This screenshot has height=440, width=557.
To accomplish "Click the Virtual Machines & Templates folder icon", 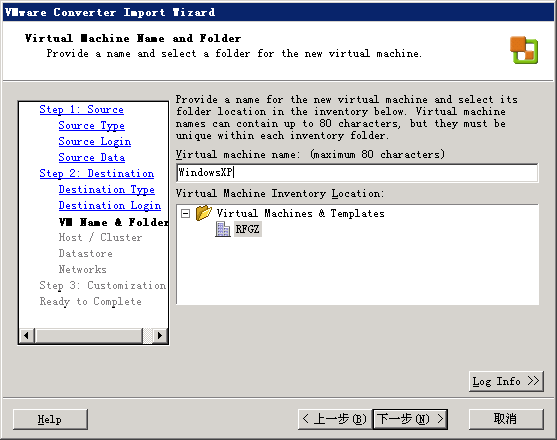I will pos(204,213).
